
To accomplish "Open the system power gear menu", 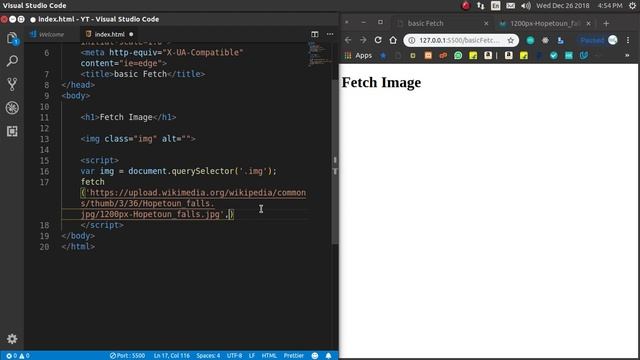I will click(632, 6).
